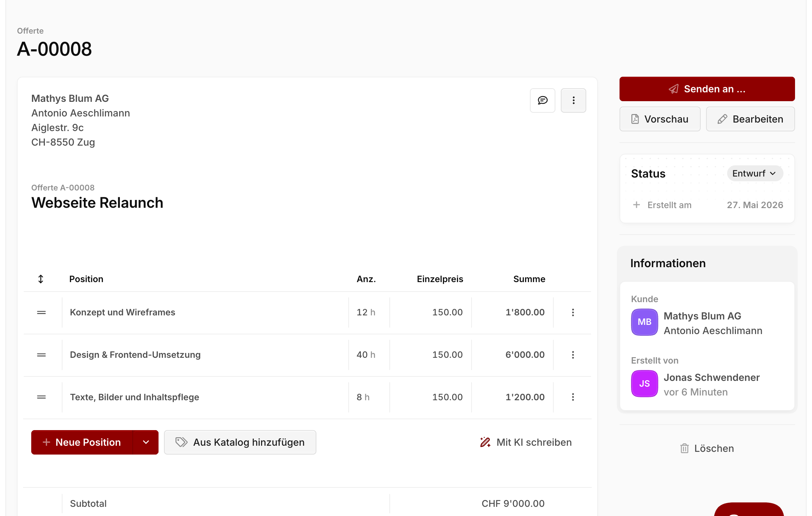
Task: Click the Anz. column header
Action: pyautogui.click(x=366, y=279)
